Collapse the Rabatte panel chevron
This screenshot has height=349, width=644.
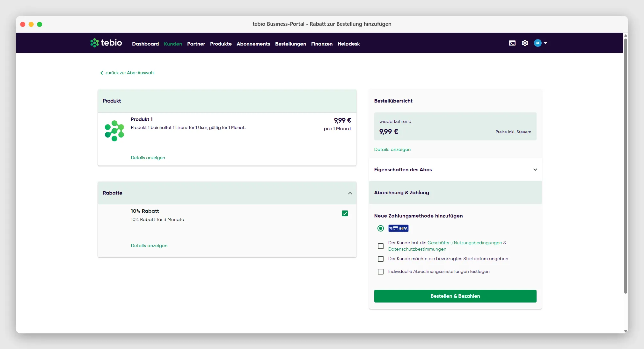(350, 193)
